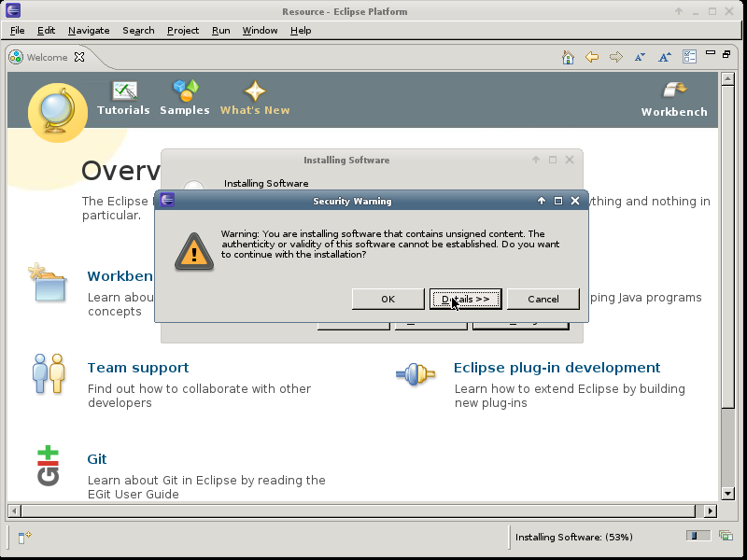Navigate forward with the right arrow icon
747x560 pixels.
point(616,57)
